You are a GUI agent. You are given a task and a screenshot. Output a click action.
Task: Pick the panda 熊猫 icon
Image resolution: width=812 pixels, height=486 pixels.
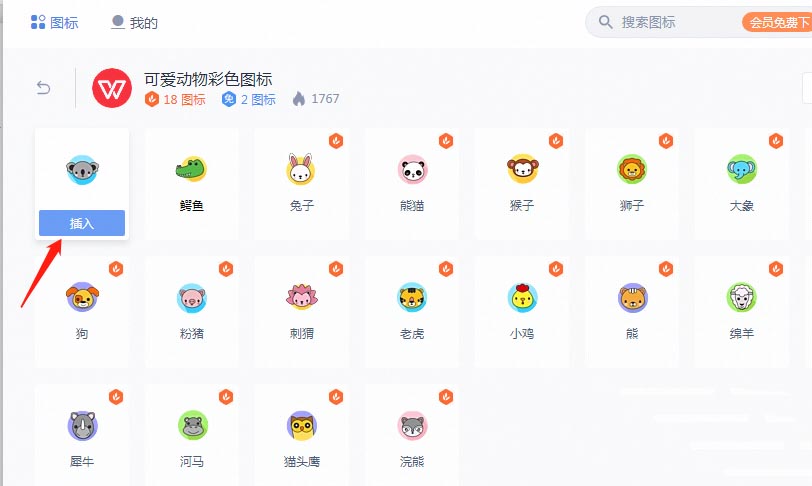tap(412, 169)
